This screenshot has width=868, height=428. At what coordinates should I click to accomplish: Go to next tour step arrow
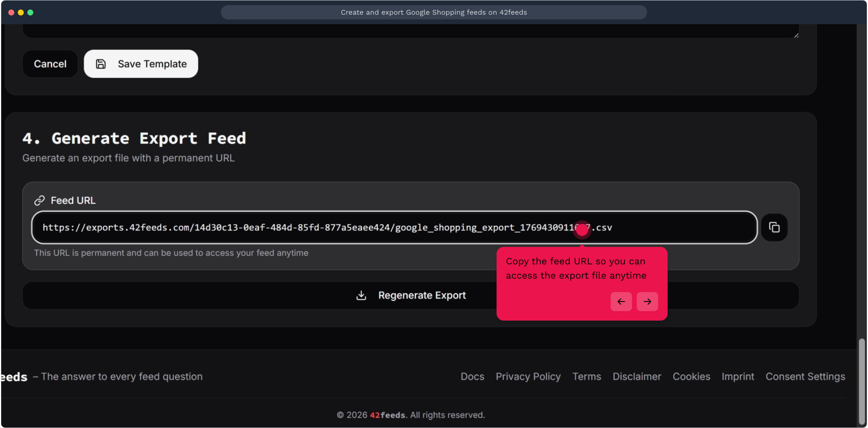[x=647, y=302]
